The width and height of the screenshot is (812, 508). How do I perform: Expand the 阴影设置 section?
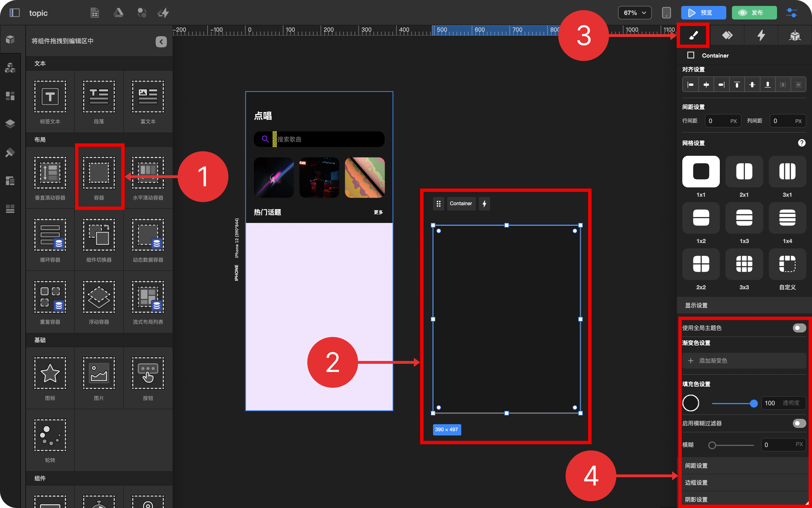click(744, 499)
